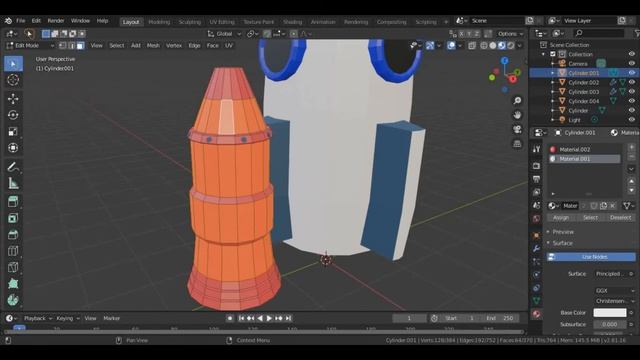Click the Subsurface value slider
The width and height of the screenshot is (640, 360).
pyautogui.click(x=610, y=324)
